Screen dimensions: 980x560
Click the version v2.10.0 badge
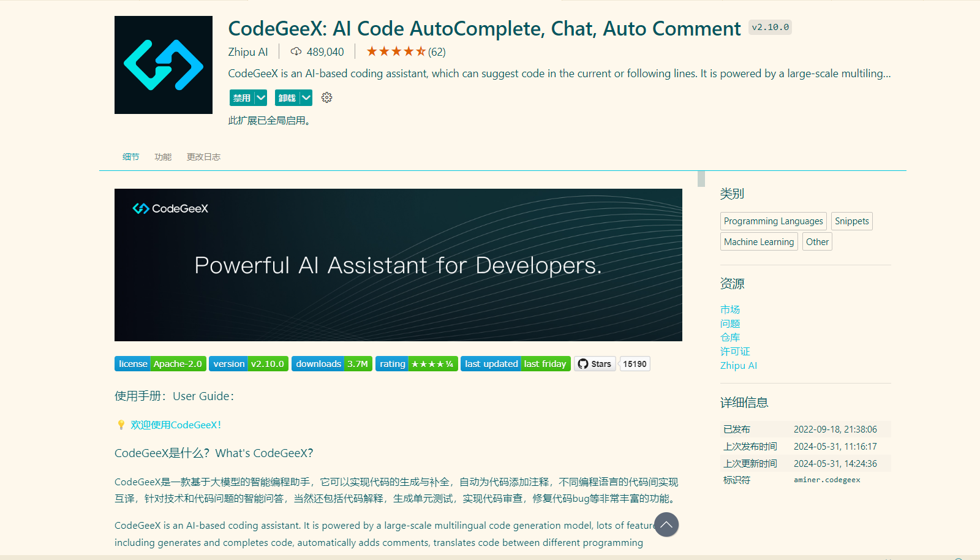(x=249, y=364)
